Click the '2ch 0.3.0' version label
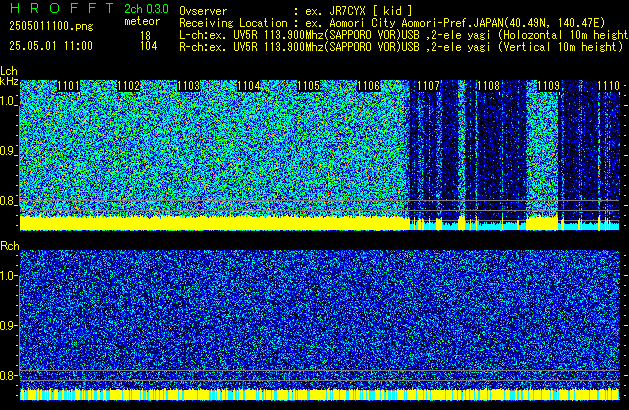Viewport: 629px width, 410px height. tap(146, 9)
